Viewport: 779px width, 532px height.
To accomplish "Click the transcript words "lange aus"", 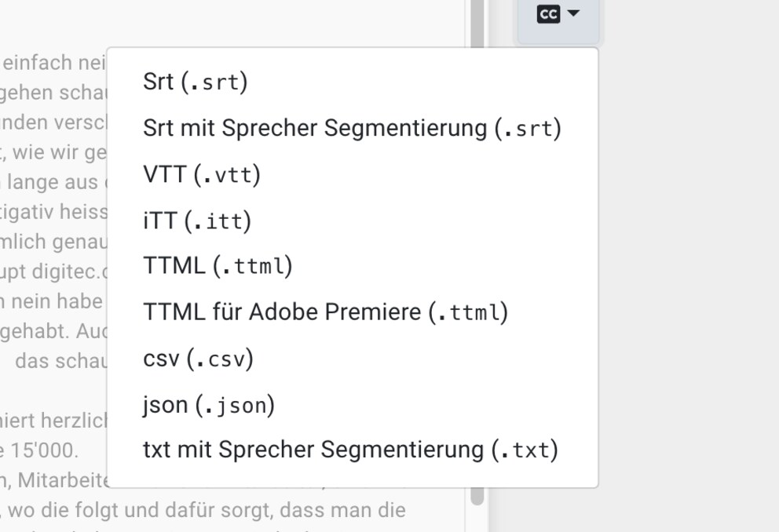I will tap(53, 182).
